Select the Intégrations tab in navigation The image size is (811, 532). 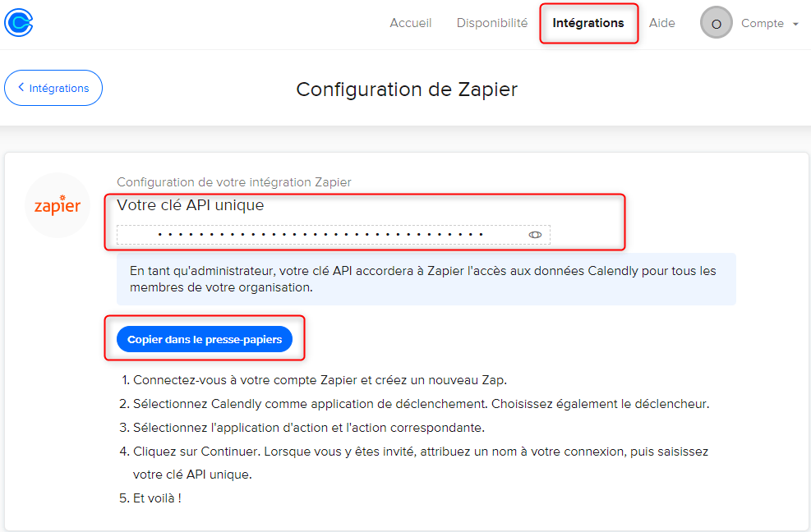(588, 23)
